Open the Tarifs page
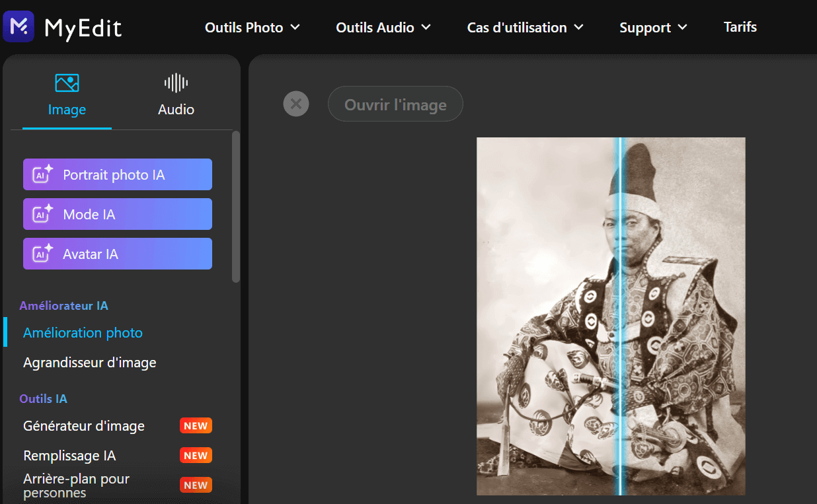Viewport: 817px width, 504px height. (740, 27)
